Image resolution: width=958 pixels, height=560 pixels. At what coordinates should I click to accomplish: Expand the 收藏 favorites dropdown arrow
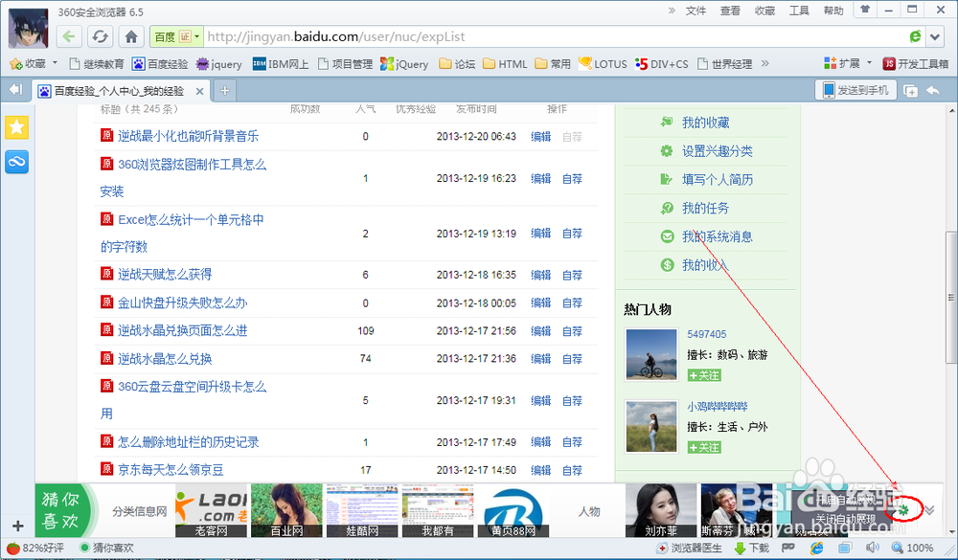(55, 63)
